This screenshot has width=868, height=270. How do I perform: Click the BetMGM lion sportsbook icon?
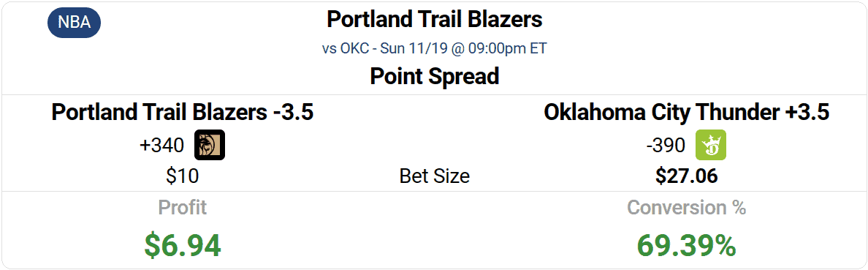[209, 146]
